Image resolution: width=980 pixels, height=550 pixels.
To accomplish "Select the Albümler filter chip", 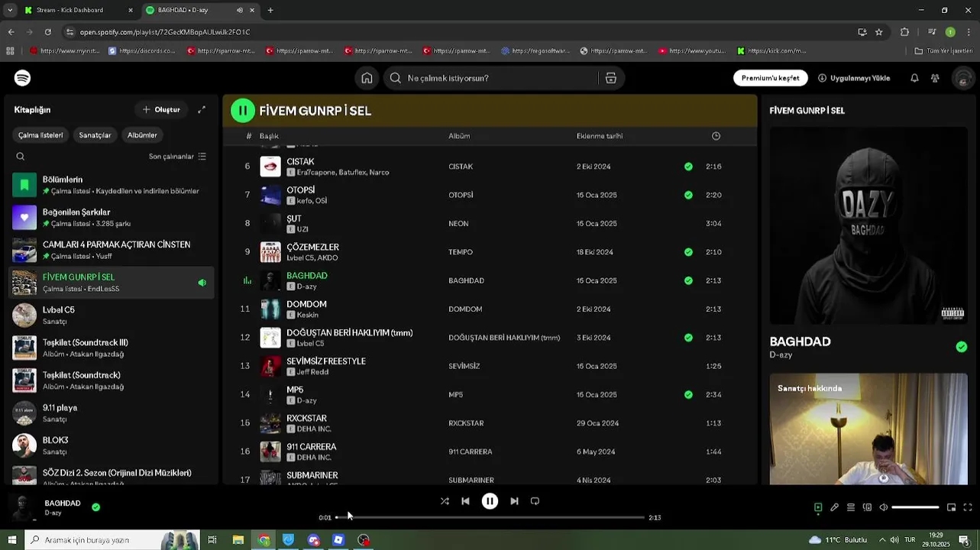I will (142, 135).
